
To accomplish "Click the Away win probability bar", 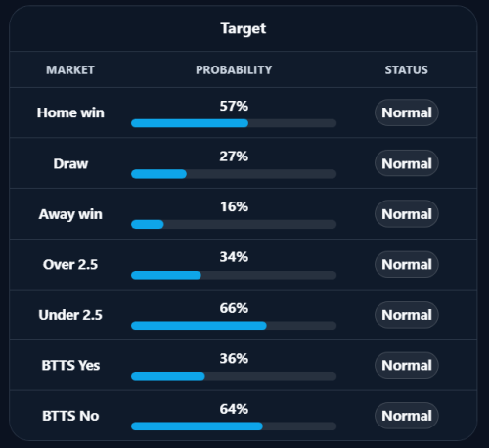I will pos(234,224).
